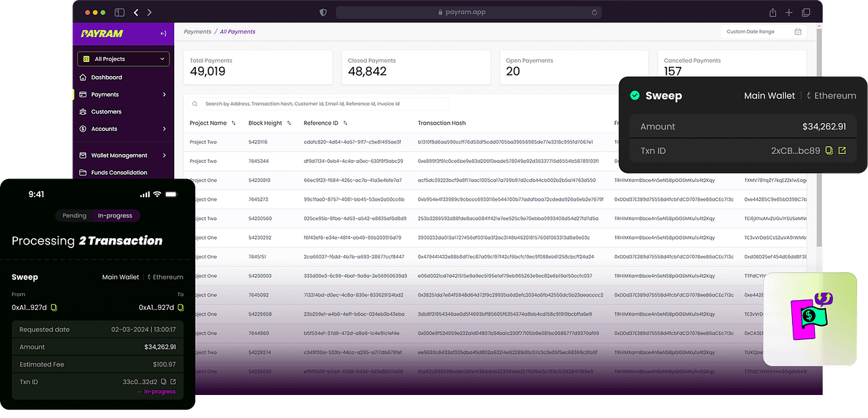Image resolution: width=868 pixels, height=418 pixels.
Task: Open Dashboard from sidebar
Action: (106, 77)
